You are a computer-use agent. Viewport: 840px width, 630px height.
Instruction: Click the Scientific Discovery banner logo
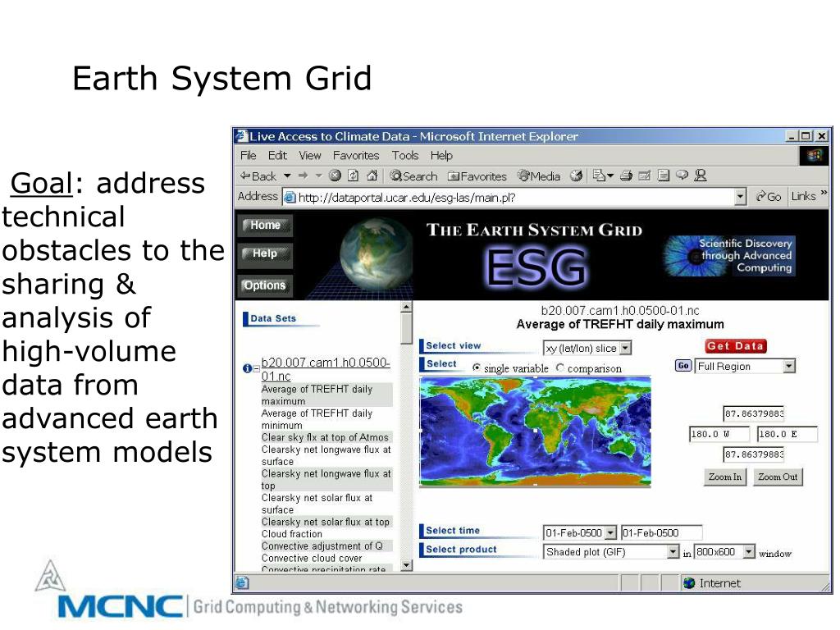pyautogui.click(x=729, y=256)
